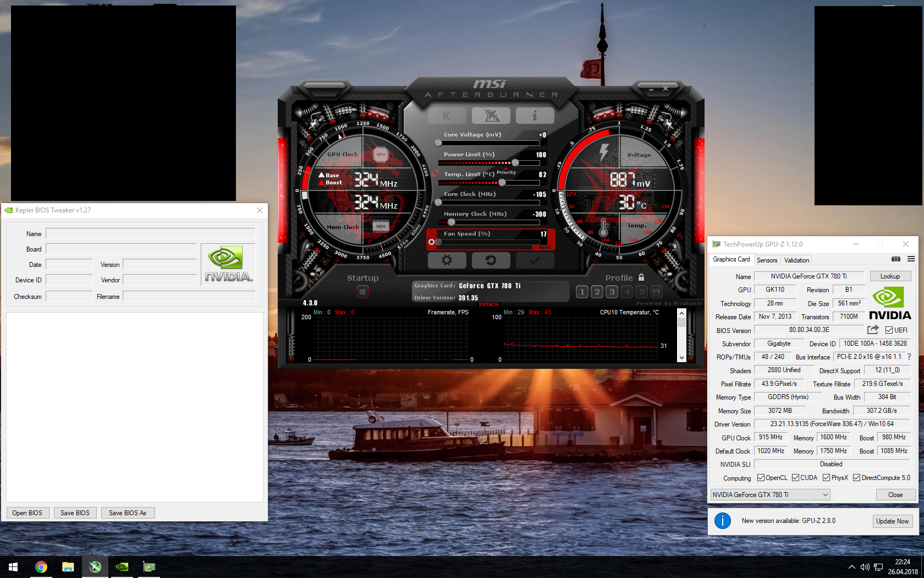Click the Temp. Limit Priority marker

pyautogui.click(x=506, y=172)
